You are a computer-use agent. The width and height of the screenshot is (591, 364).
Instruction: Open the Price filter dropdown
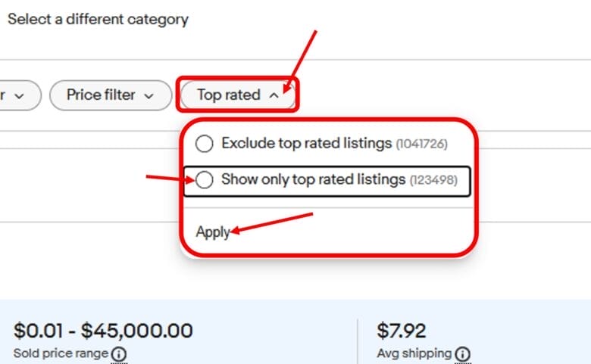point(109,95)
